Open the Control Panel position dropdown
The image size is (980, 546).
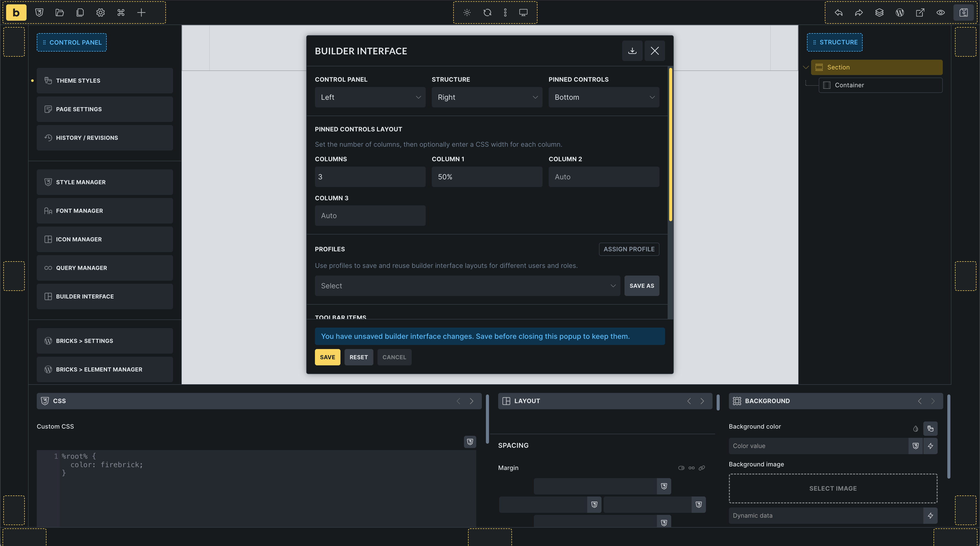pos(370,97)
